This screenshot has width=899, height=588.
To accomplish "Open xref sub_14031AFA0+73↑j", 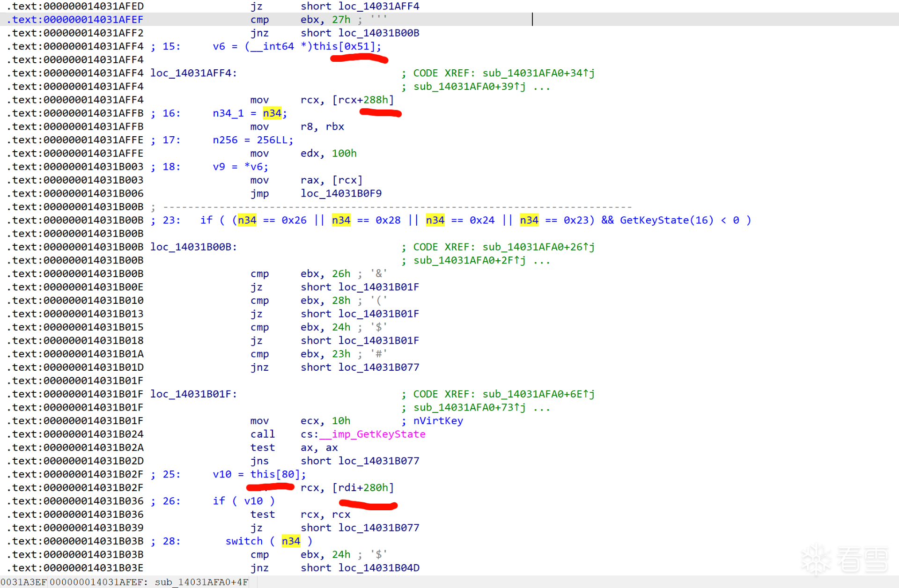I will point(469,408).
